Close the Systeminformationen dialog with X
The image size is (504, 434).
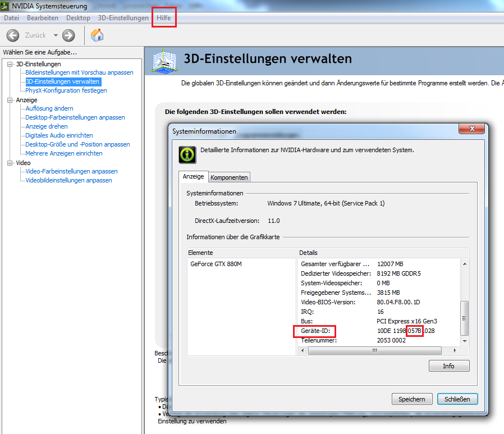pyautogui.click(x=472, y=129)
